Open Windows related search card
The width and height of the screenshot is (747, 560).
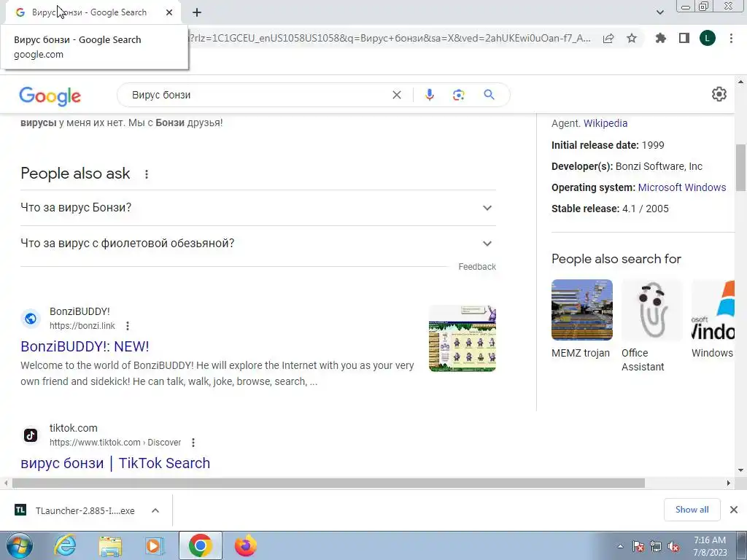[713, 319]
